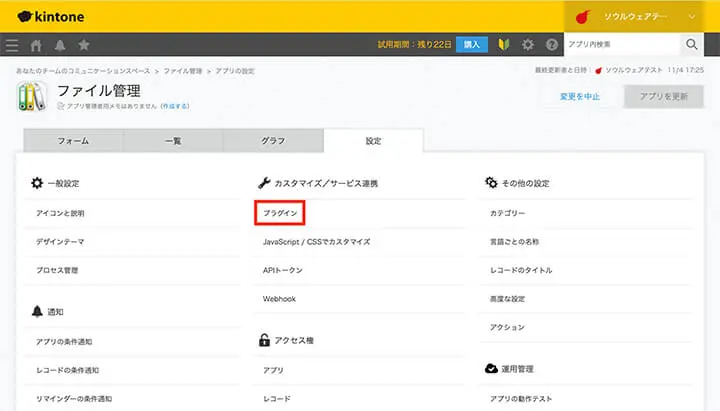Open Webhook setting
The width and height of the screenshot is (720, 411).
[x=279, y=298]
